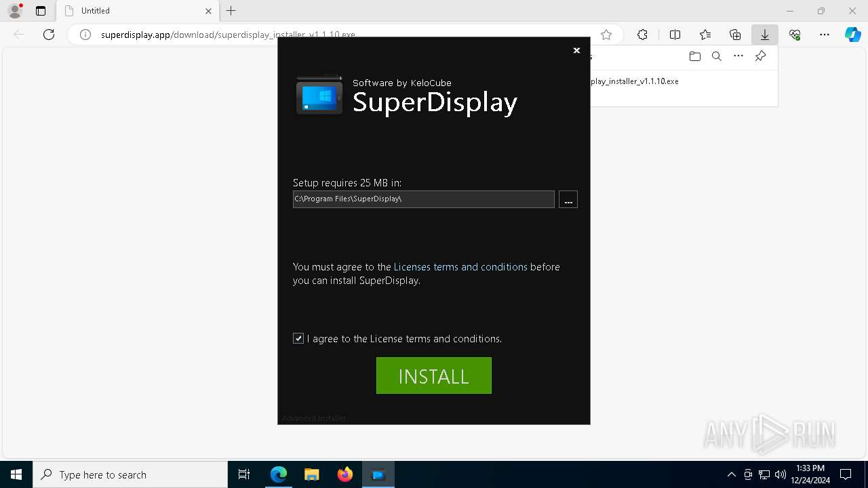Open Microsoft Edge from the taskbar

tap(279, 474)
